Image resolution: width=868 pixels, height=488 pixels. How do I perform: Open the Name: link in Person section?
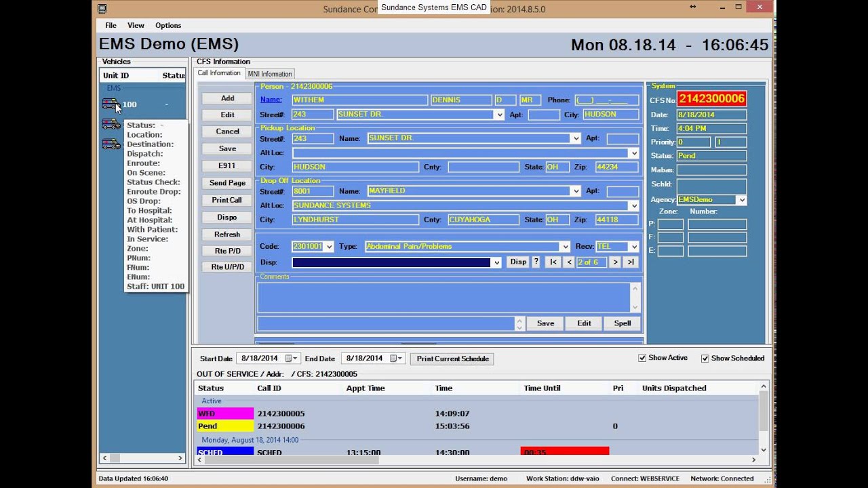pos(271,100)
